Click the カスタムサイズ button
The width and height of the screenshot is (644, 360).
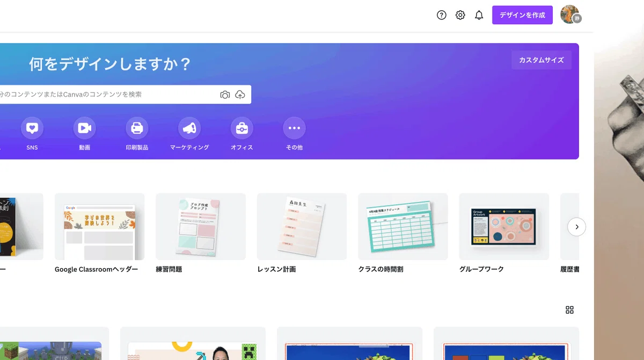pos(541,60)
